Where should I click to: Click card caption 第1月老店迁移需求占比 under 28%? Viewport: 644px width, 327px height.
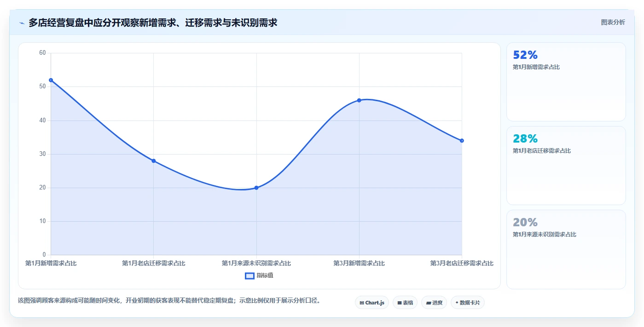pyautogui.click(x=542, y=151)
